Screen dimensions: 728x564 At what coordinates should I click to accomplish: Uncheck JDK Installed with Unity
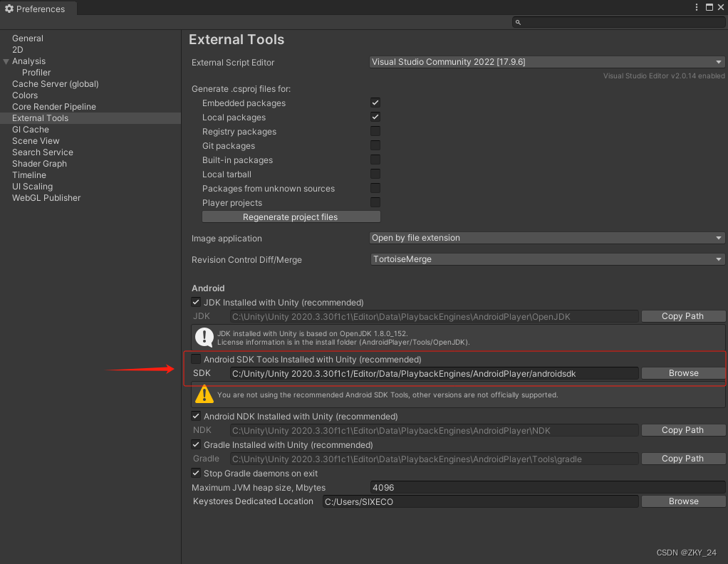pos(196,302)
